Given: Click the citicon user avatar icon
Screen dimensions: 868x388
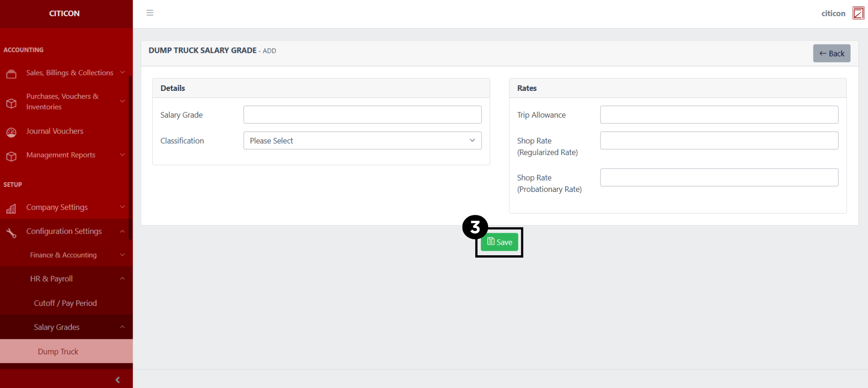Looking at the screenshot, I should [x=858, y=13].
